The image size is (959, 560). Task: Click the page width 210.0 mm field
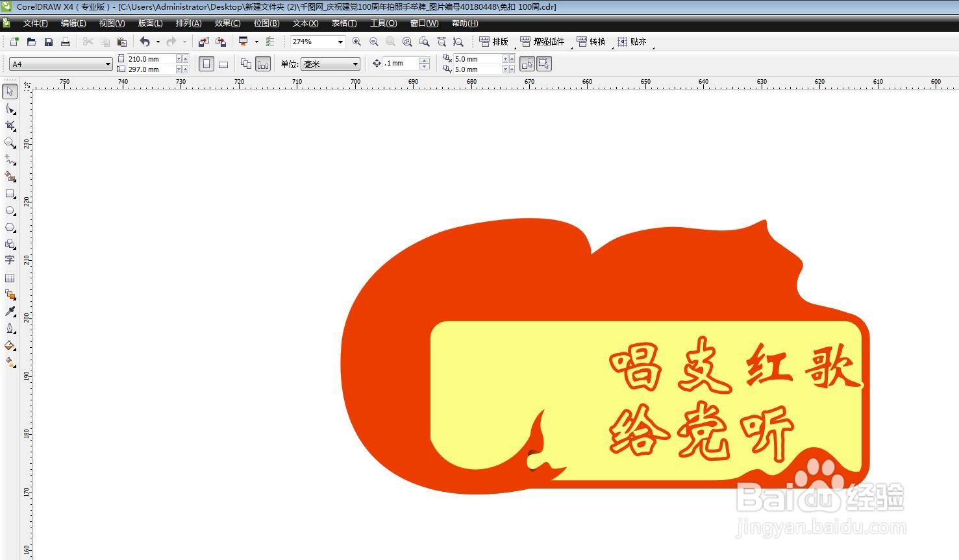[151, 59]
